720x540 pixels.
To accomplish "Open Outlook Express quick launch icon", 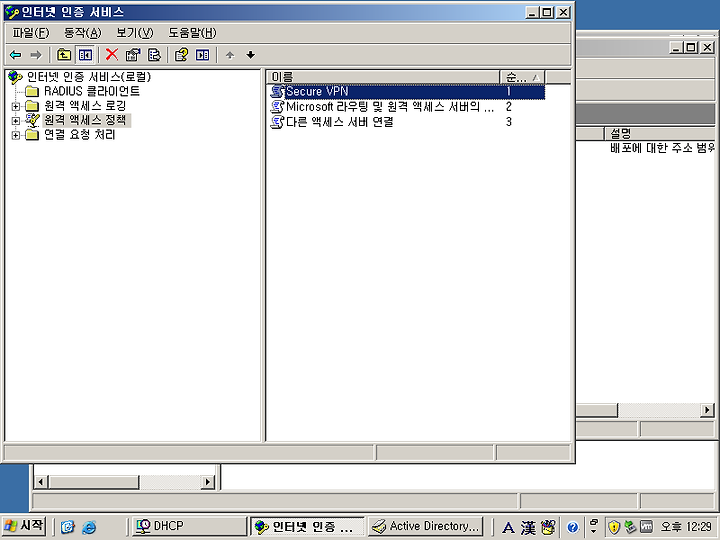I will [x=68, y=527].
